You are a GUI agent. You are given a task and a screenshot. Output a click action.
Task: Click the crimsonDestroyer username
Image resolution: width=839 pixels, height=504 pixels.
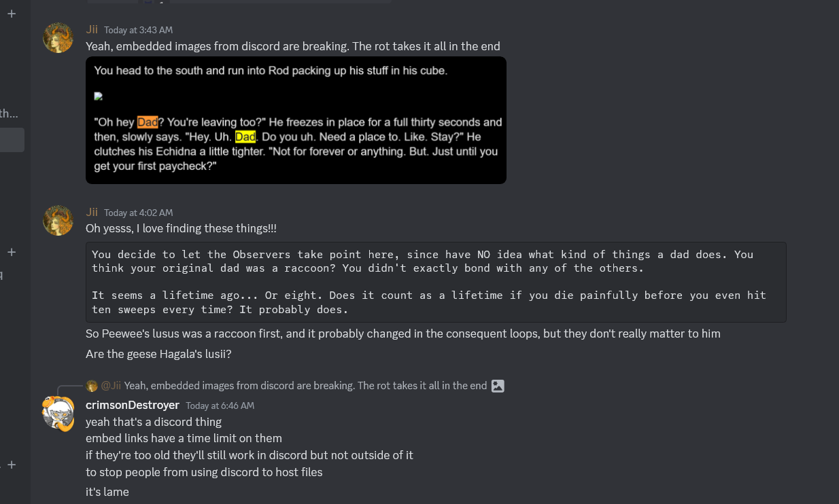coord(133,405)
